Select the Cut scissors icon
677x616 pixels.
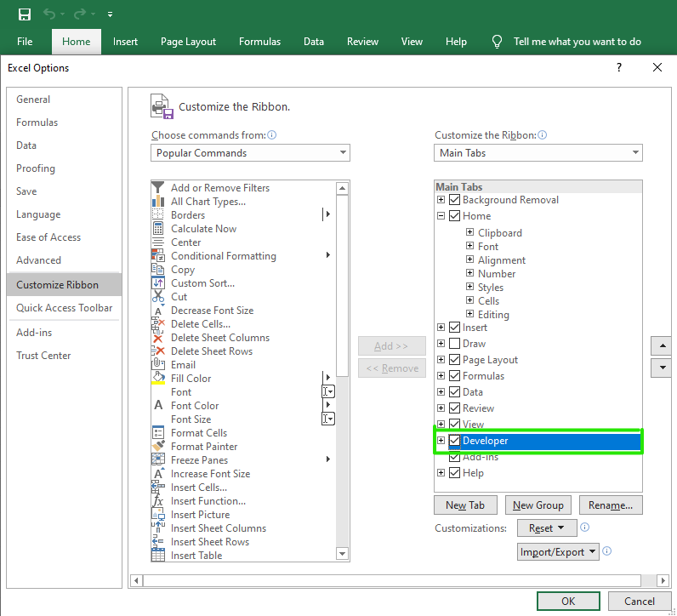click(x=158, y=297)
